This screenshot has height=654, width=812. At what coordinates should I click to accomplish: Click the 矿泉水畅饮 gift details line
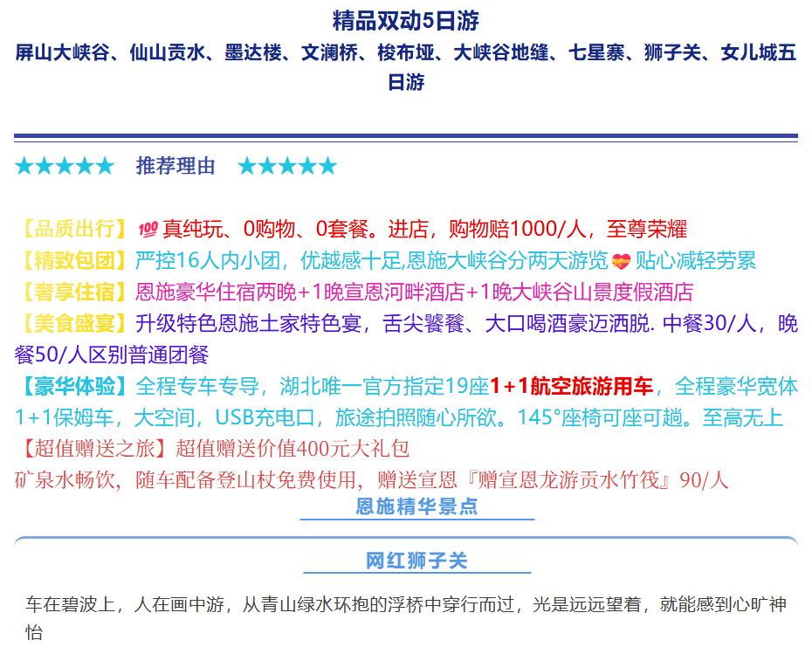click(x=371, y=479)
